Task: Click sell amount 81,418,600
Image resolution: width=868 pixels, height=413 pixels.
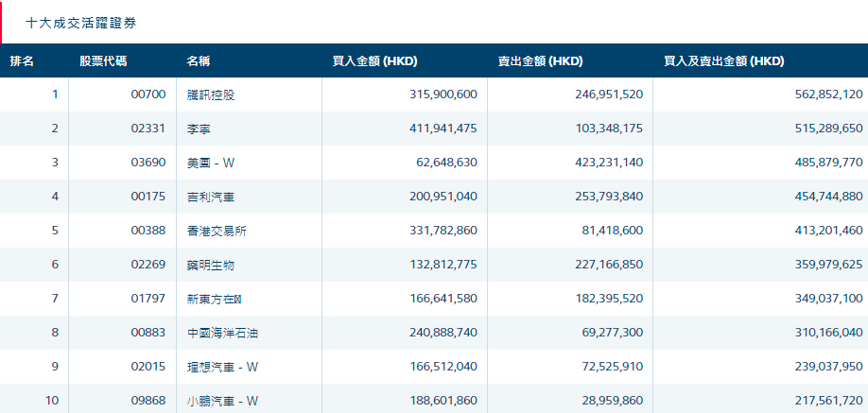Action: [x=613, y=231]
